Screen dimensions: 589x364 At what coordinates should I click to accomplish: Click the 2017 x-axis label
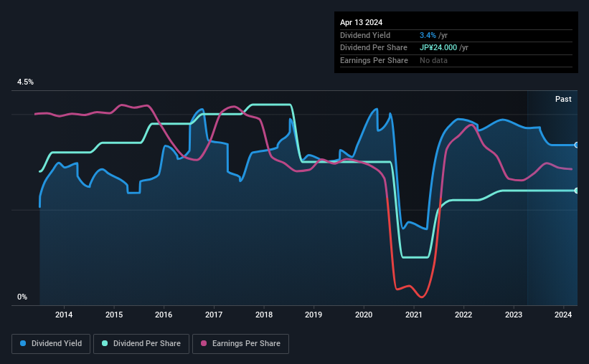click(x=214, y=315)
